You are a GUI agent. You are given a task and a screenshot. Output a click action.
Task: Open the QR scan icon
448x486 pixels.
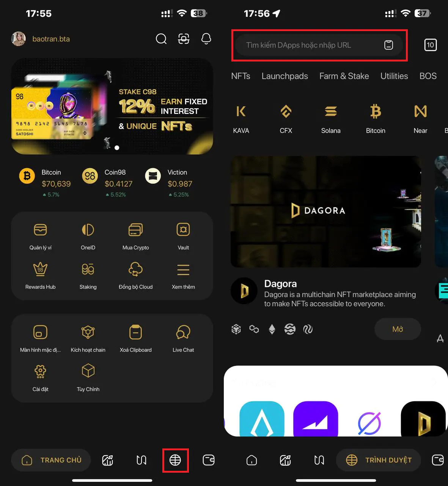[184, 39]
